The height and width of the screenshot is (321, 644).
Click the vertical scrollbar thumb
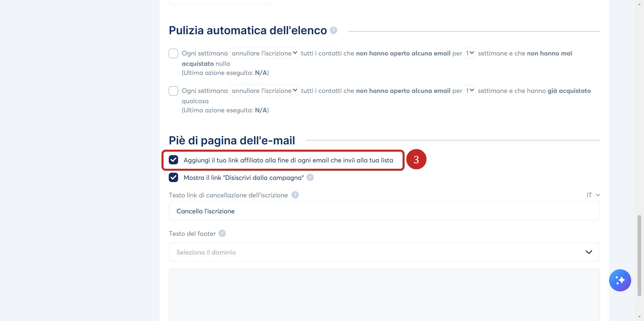pos(639,255)
